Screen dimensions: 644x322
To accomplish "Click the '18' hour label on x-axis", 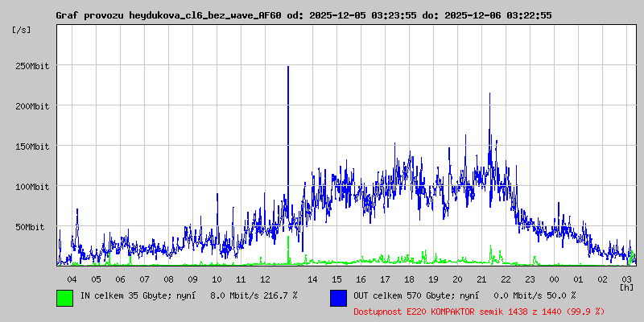I will (x=409, y=279).
